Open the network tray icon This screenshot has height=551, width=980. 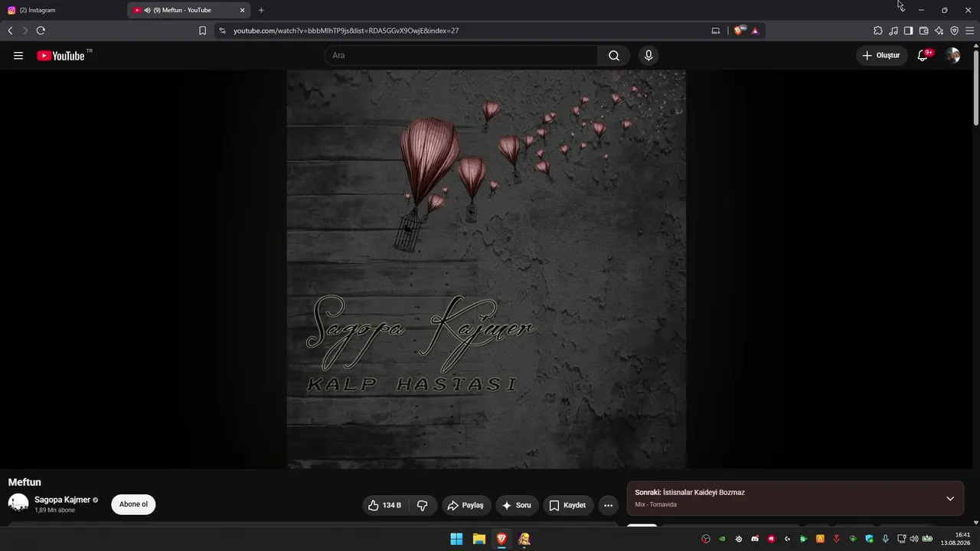[902, 539]
